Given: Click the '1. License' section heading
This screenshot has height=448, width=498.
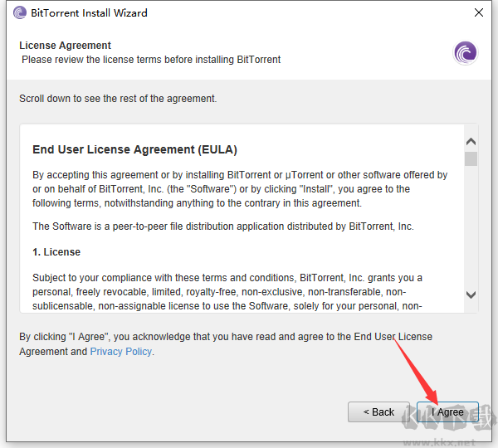Looking at the screenshot, I should pos(56,252).
